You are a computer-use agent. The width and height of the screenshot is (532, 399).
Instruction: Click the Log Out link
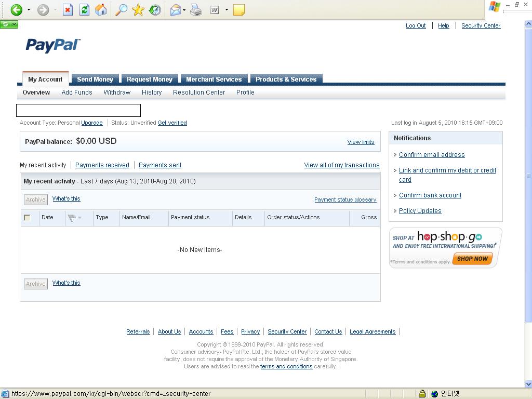point(416,25)
